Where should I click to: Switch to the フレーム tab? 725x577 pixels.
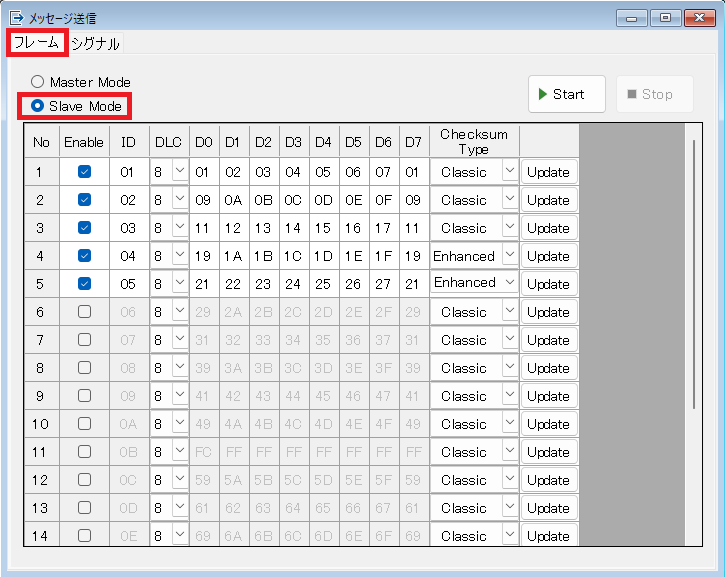point(37,43)
